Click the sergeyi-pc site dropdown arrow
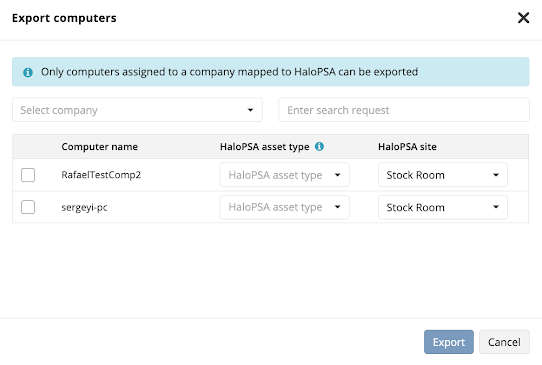The height and width of the screenshot is (365, 542). (496, 207)
